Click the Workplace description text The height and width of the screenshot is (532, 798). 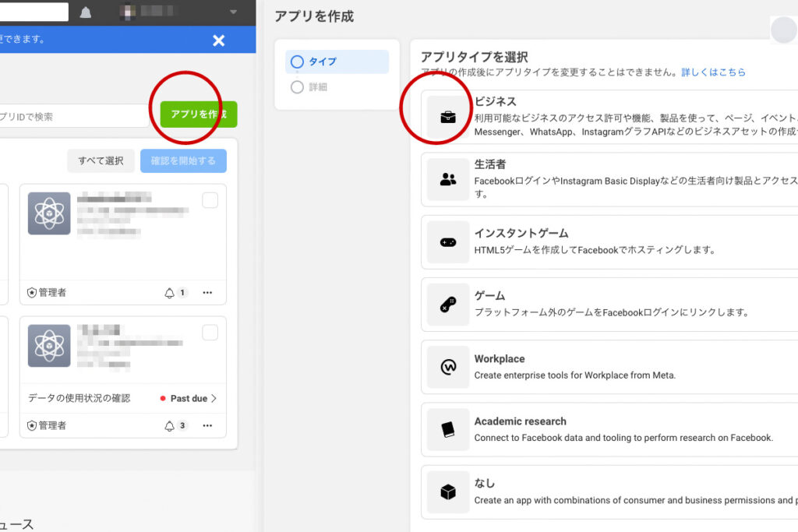pyautogui.click(x=575, y=375)
